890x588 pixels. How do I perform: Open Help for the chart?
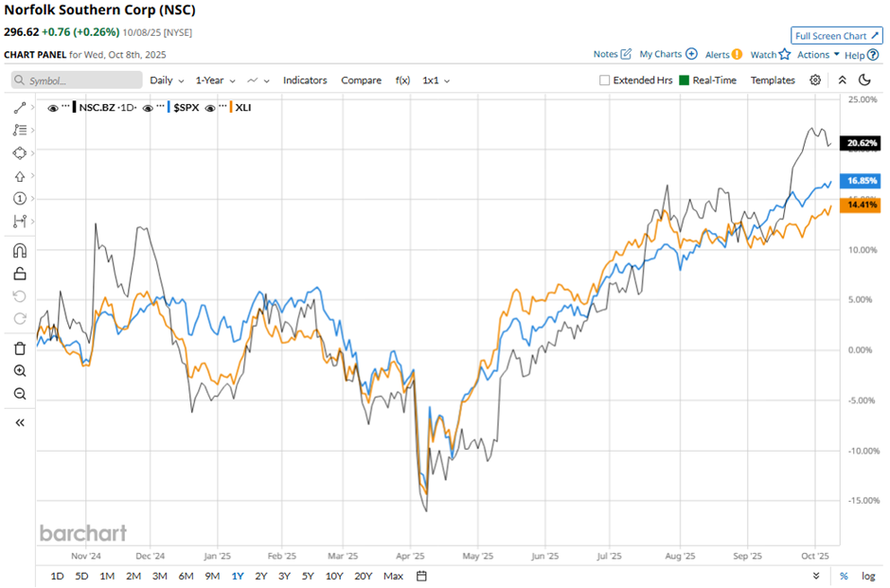[x=862, y=55]
